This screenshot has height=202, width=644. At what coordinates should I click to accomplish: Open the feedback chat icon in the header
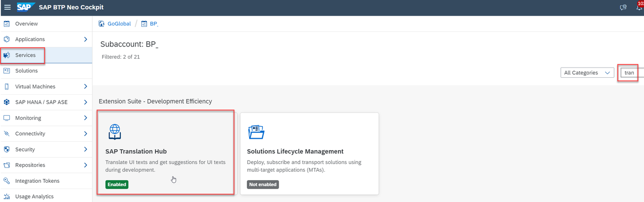click(x=623, y=8)
